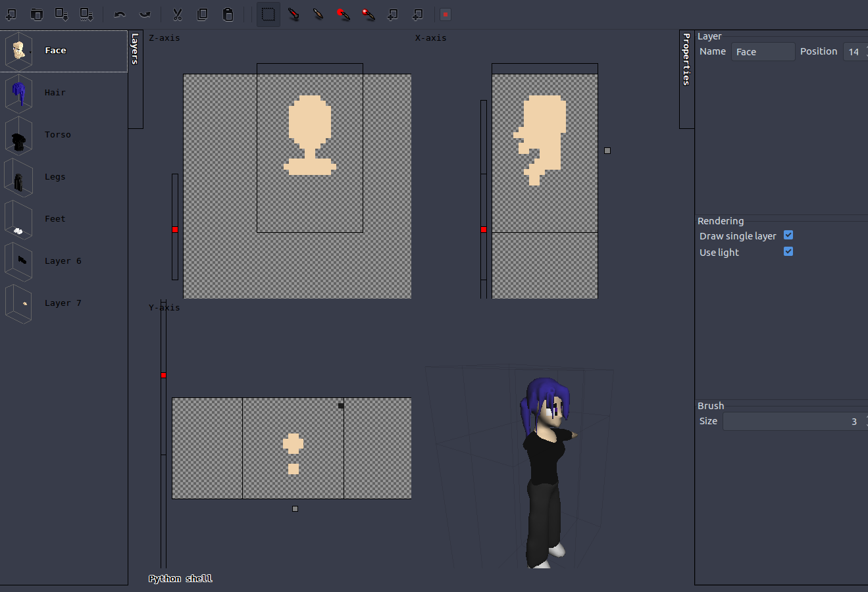Click the Brush Size field
Image resolution: width=868 pixels, height=592 pixels.
click(x=795, y=422)
